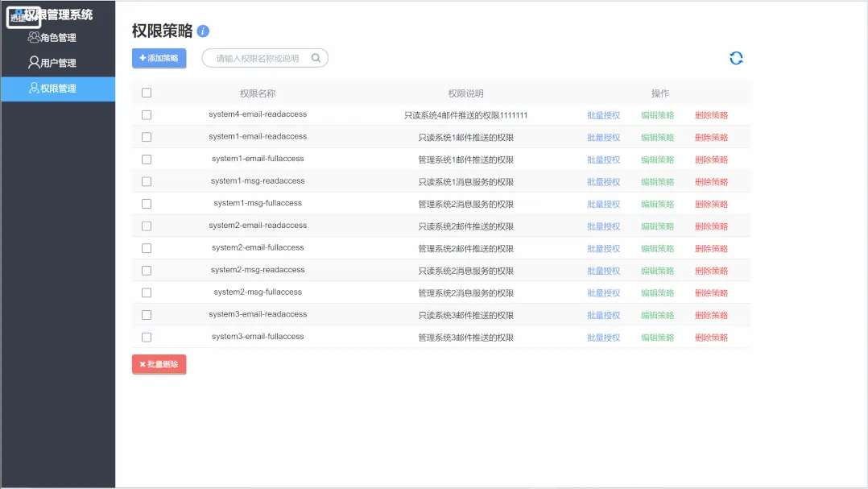Click 批量授权 for system1-email-readaccess
Image resolution: width=868 pixels, height=489 pixels.
coord(603,137)
